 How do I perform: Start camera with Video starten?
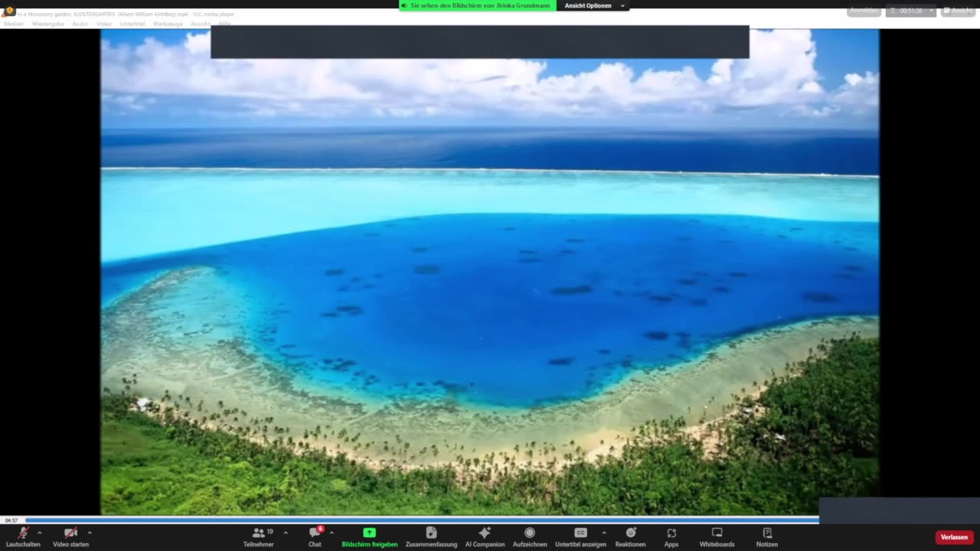coord(70,537)
